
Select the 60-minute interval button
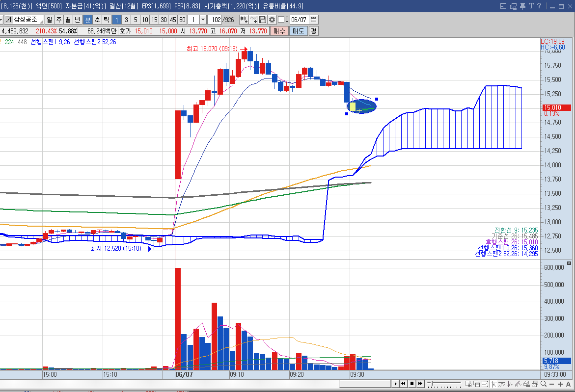point(182,20)
